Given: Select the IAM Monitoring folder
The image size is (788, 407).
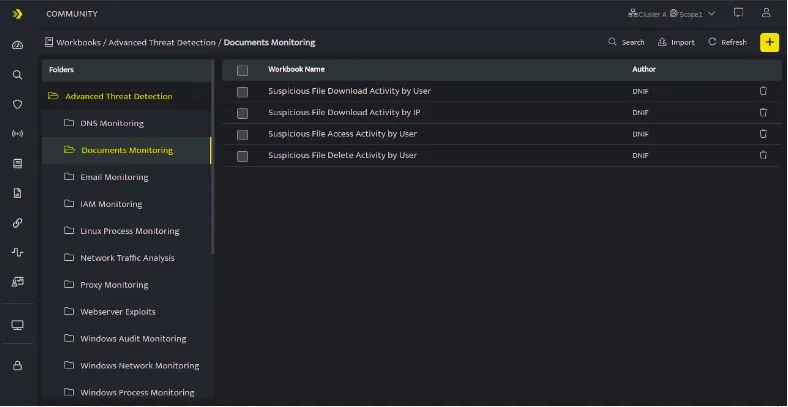Looking at the screenshot, I should pyautogui.click(x=127, y=204).
